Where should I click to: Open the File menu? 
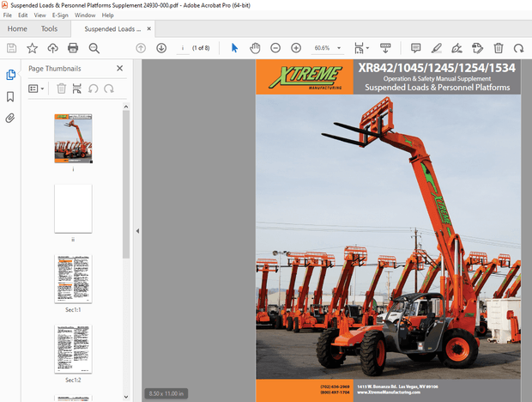point(8,15)
